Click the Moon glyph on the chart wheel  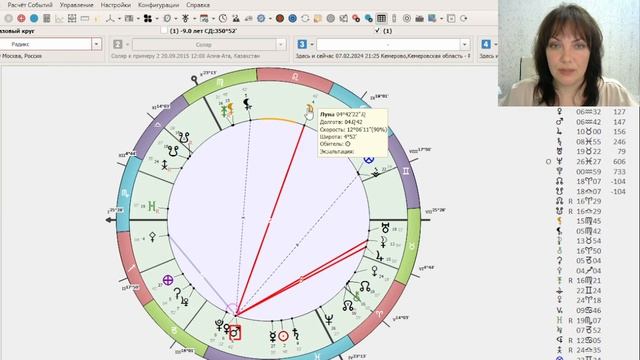click(310, 109)
